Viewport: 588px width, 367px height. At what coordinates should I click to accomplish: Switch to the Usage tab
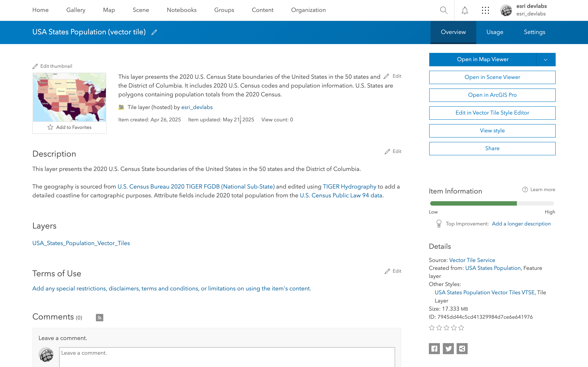tap(494, 32)
